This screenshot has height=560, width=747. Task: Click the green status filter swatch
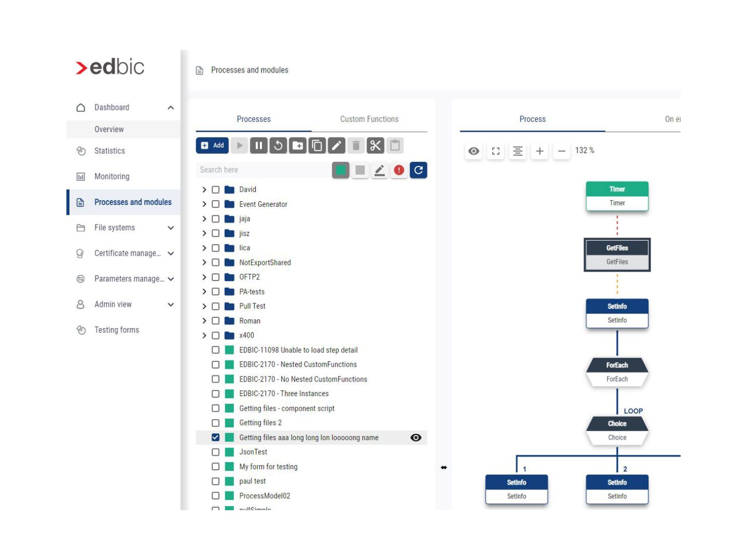[x=341, y=170]
